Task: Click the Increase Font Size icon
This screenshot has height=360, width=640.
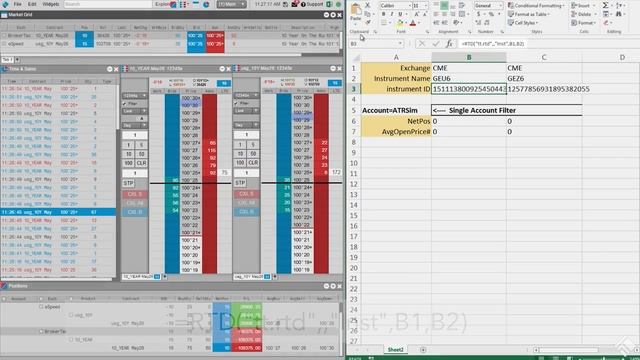Action: point(416,14)
